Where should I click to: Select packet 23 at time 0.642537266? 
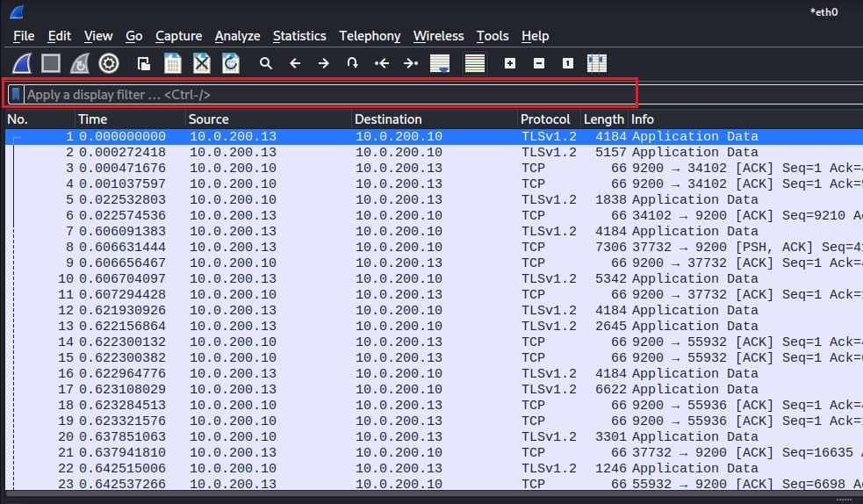click(435, 484)
